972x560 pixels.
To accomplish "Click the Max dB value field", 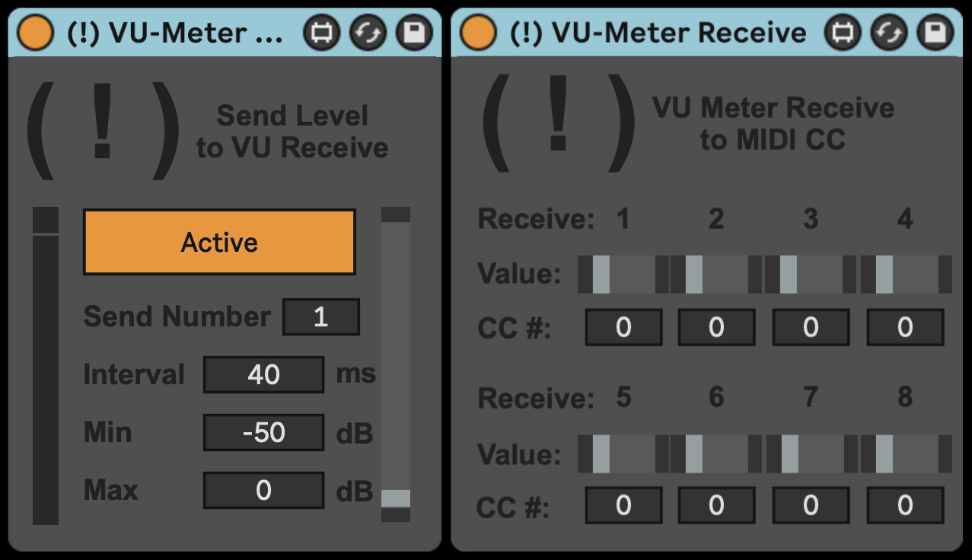I will (x=263, y=490).
